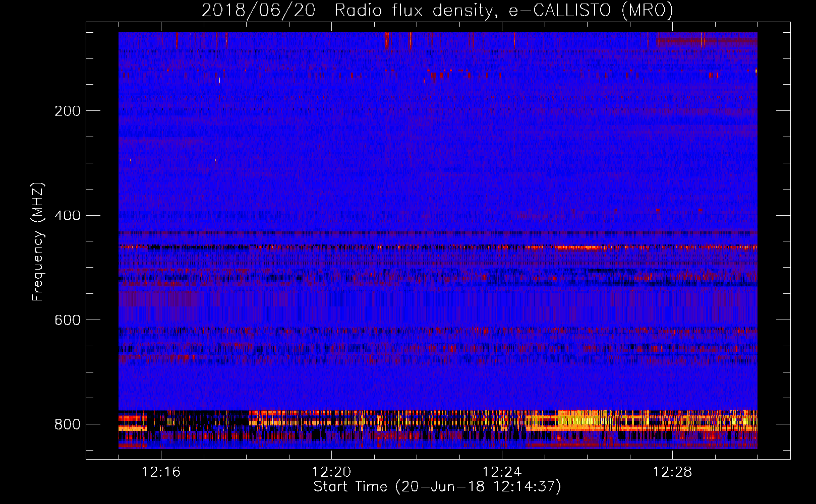Select the '400' frequency axis label

click(x=67, y=216)
